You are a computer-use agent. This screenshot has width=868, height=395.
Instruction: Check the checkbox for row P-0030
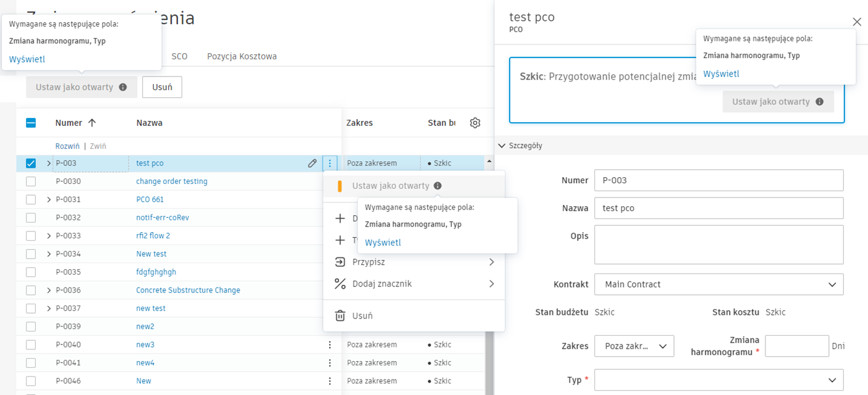(31, 181)
